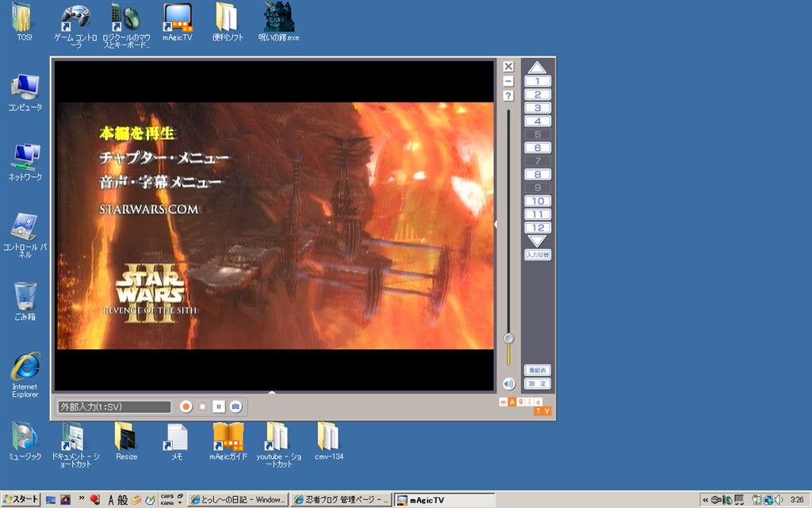Screen dimensions: 812x508
Task: Open the コントロール パネル desktop icon
Action: pyautogui.click(x=25, y=235)
